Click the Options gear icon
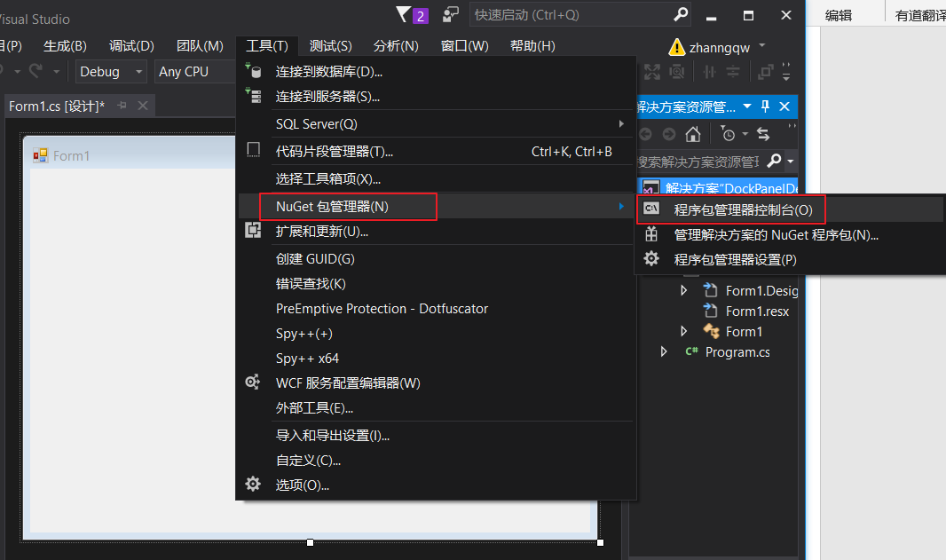 tap(253, 484)
